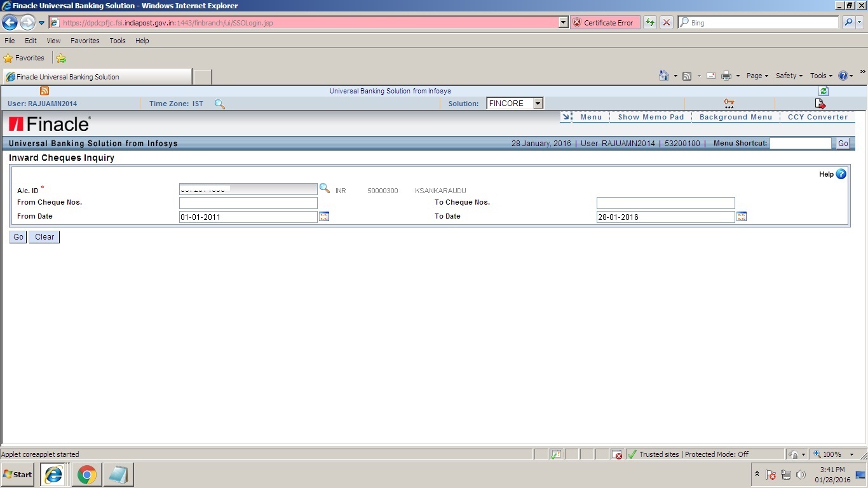Viewport: 868px width, 488px height.
Task: Open the A/c ID lookup magnifier icon
Action: click(x=325, y=188)
